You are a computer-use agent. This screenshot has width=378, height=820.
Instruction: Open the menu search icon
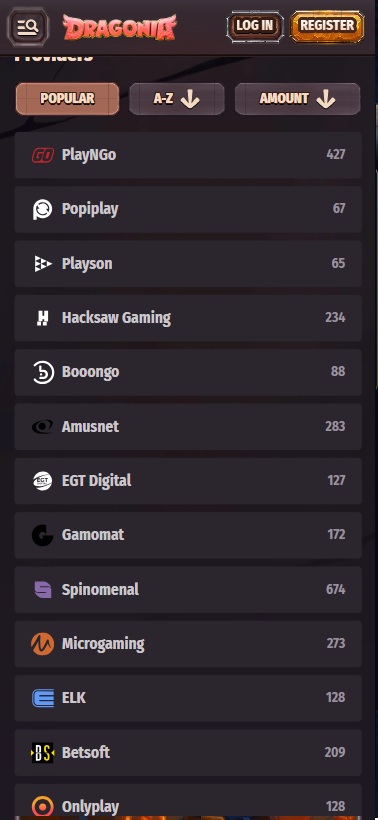tap(28, 26)
